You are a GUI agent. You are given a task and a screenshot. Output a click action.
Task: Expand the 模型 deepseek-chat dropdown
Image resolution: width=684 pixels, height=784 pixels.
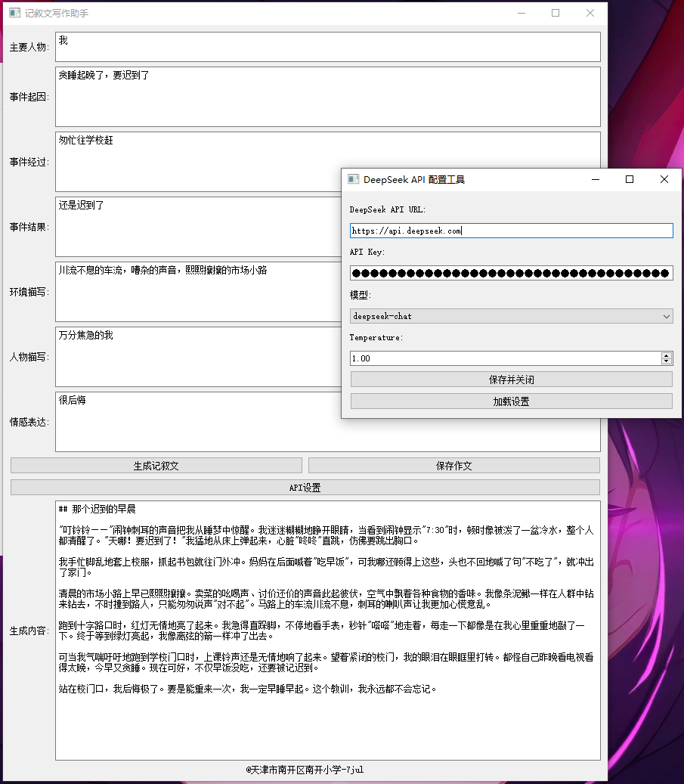(511, 316)
